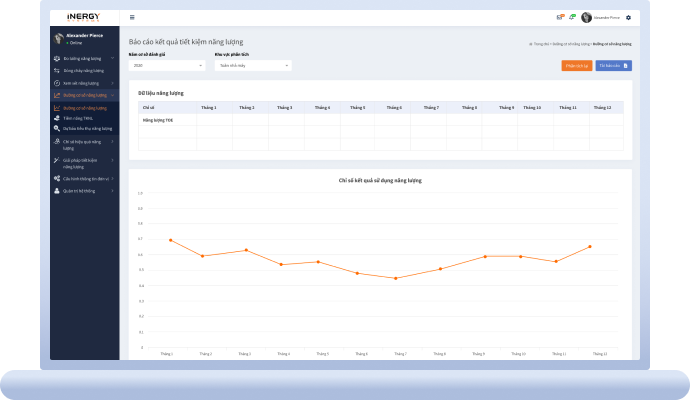Click the Dự báo tiêu thụ magnifier icon
The height and width of the screenshot is (400, 690).
coord(57,128)
